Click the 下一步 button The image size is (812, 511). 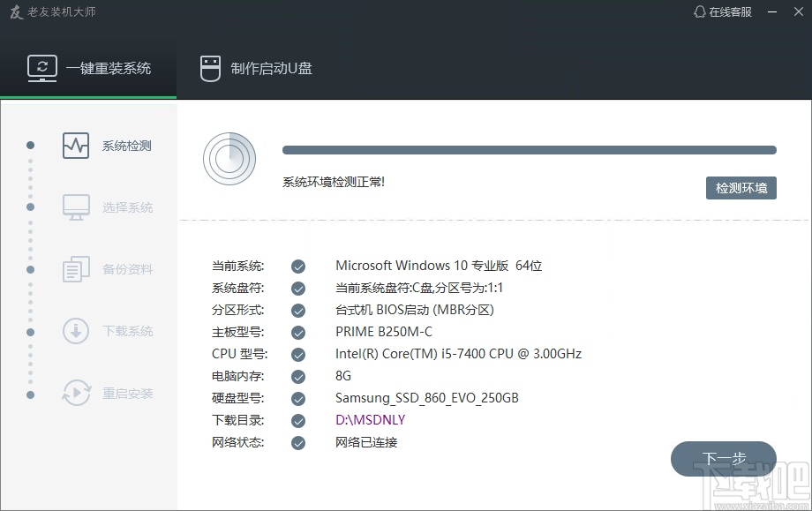[x=723, y=459]
